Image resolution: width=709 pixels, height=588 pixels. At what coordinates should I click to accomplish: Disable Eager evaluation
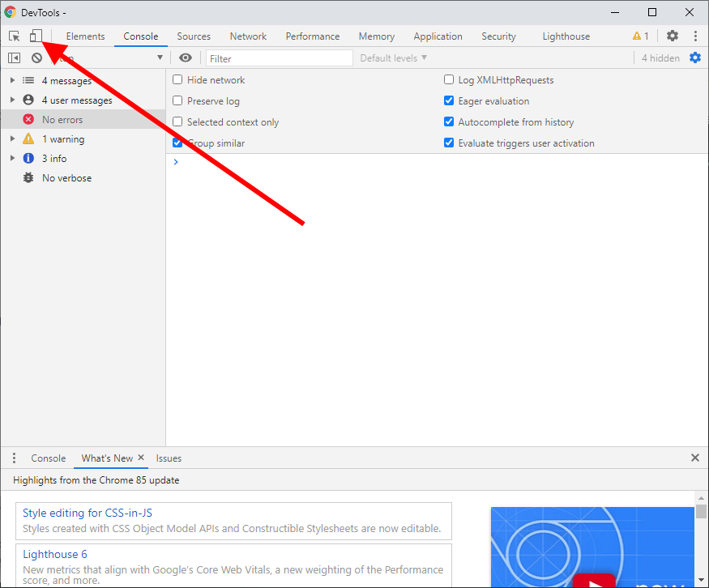tap(448, 100)
